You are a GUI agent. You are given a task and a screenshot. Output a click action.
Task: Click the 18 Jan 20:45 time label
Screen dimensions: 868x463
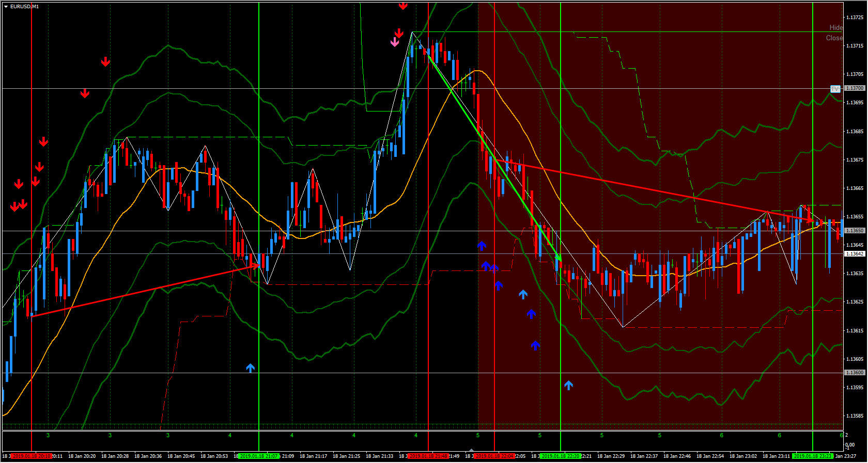[181, 456]
